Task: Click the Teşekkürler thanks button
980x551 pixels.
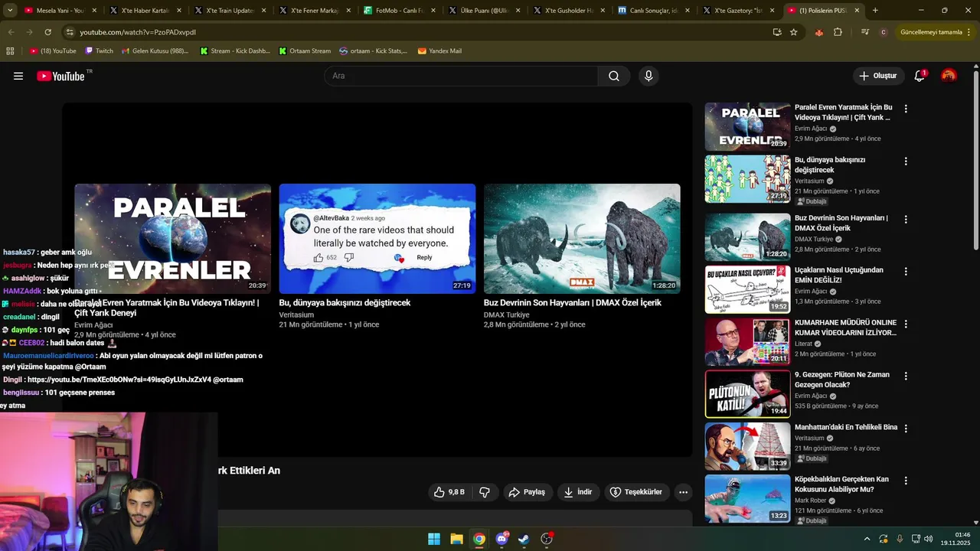Action: 636,492
